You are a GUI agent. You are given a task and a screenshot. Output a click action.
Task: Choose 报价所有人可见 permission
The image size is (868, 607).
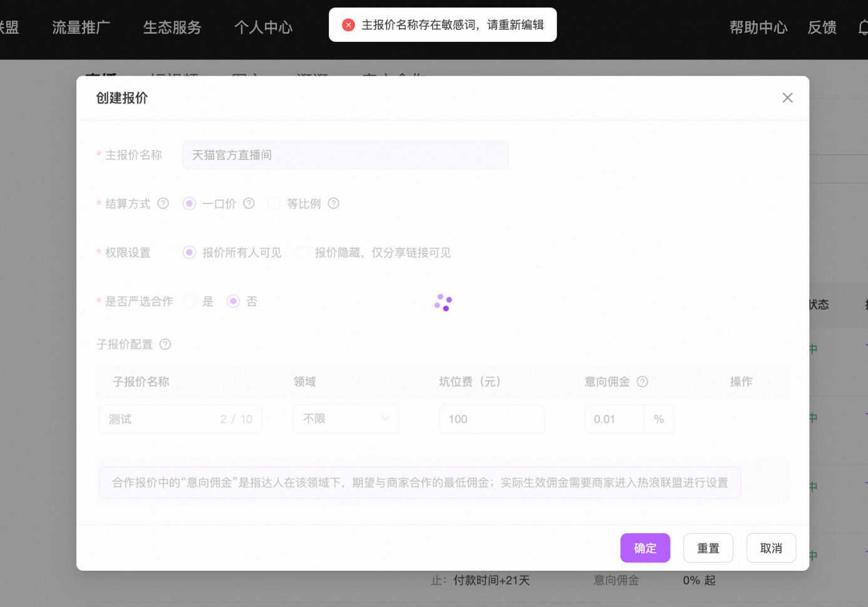coord(189,252)
